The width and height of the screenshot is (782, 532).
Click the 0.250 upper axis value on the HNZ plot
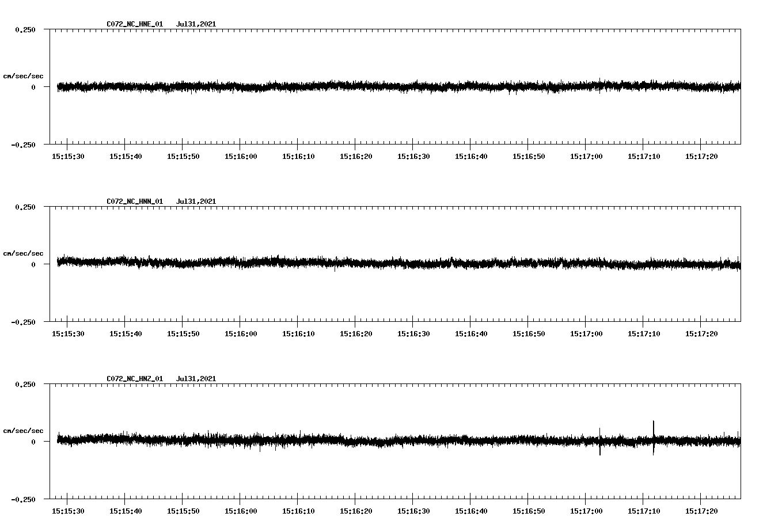pyautogui.click(x=25, y=385)
